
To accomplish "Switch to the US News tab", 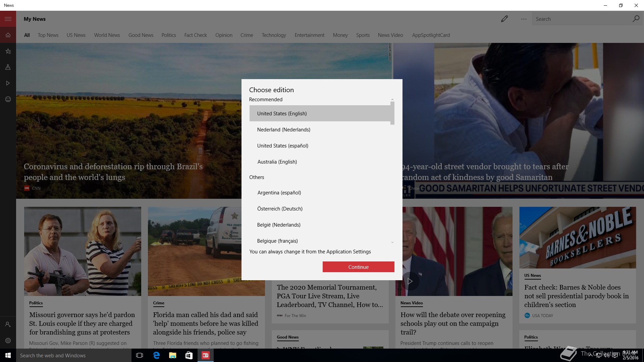I will 76,35.
